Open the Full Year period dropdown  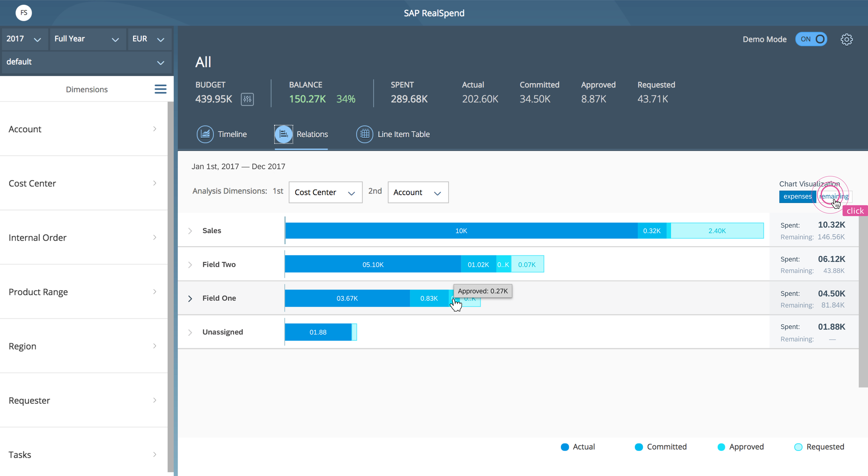pos(87,39)
